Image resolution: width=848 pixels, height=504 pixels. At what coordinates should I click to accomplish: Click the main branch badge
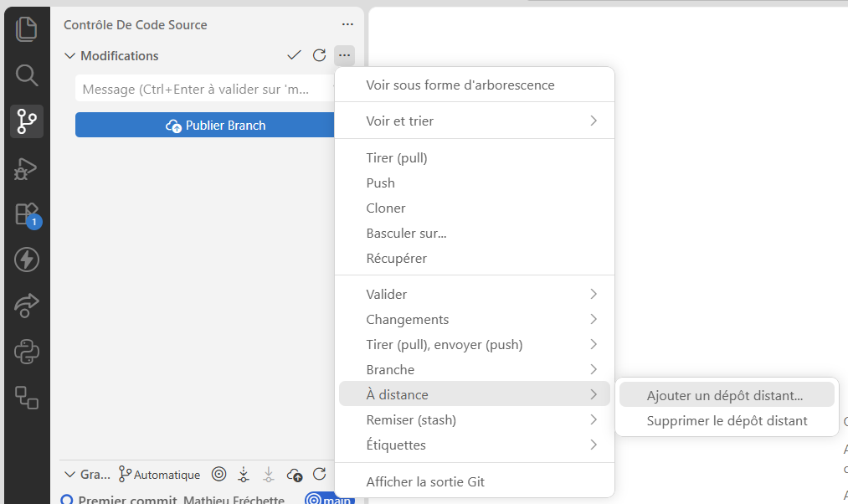[329, 499]
